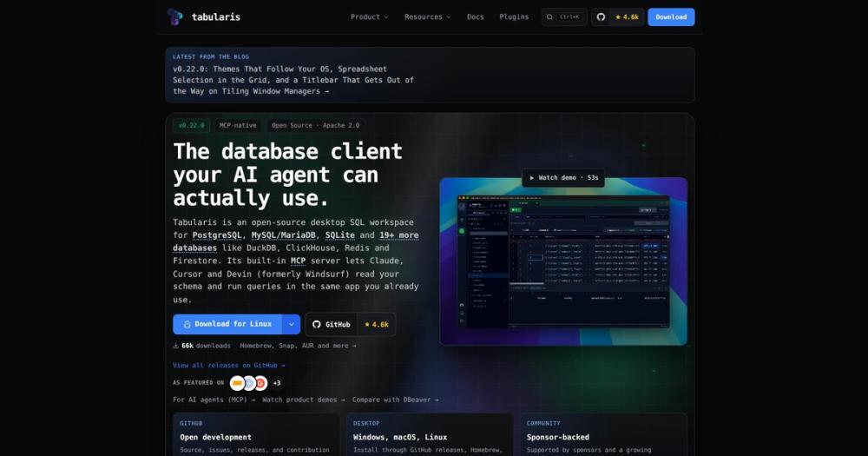Image resolution: width=868 pixels, height=456 pixels.
Task: Click the GitHub button below description
Action: [331, 324]
